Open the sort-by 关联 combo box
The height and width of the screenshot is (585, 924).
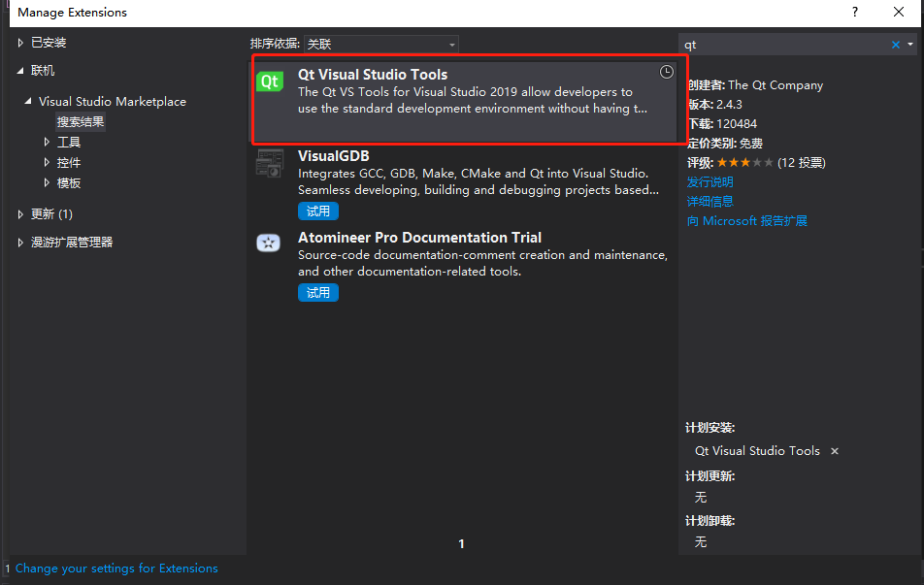pos(381,45)
